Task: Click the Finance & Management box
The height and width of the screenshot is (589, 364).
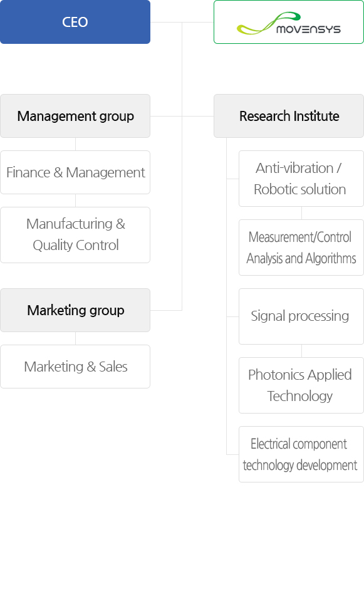Action: coord(75,172)
